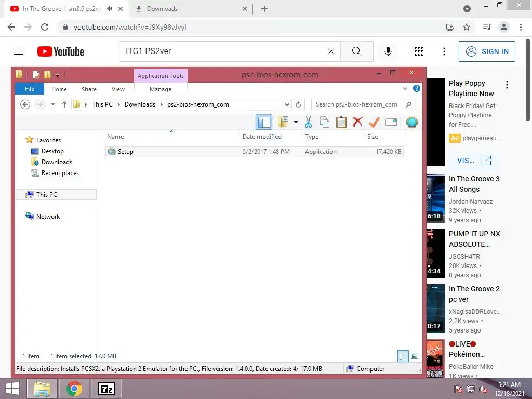Screen dimensions: 532x399
Task: Select Recent places in navigation pane
Action: pyautogui.click(x=55, y=173)
